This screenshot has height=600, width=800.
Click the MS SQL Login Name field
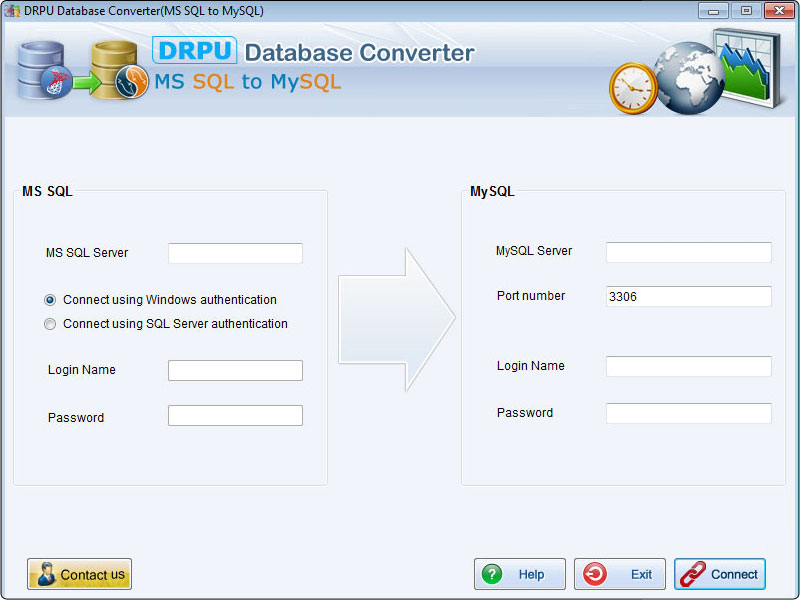(x=235, y=370)
